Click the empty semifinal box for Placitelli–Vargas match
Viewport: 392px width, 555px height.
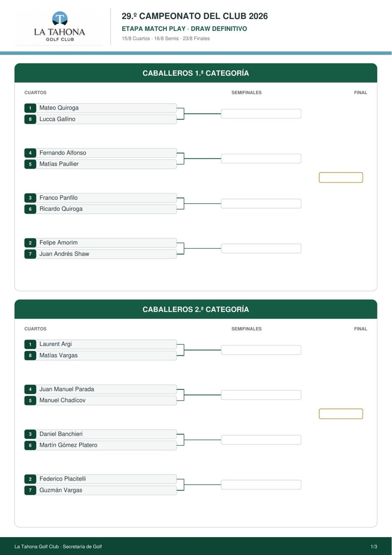click(x=261, y=485)
